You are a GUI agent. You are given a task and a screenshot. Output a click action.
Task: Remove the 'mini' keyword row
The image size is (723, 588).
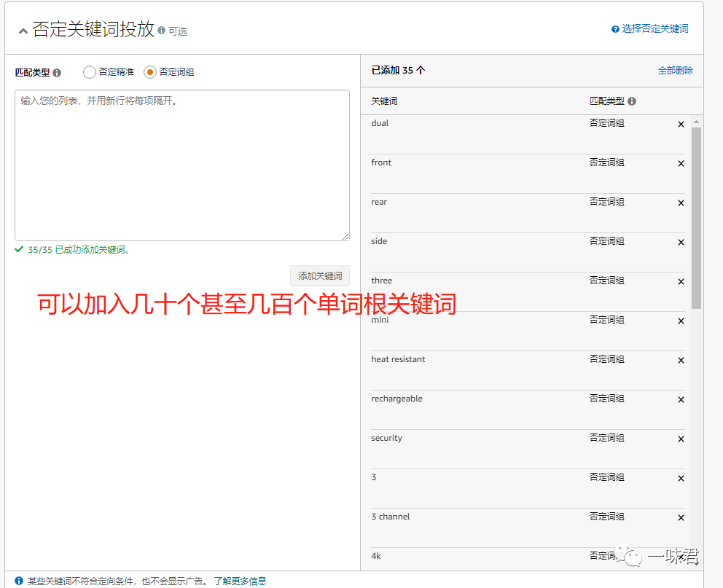point(681,321)
